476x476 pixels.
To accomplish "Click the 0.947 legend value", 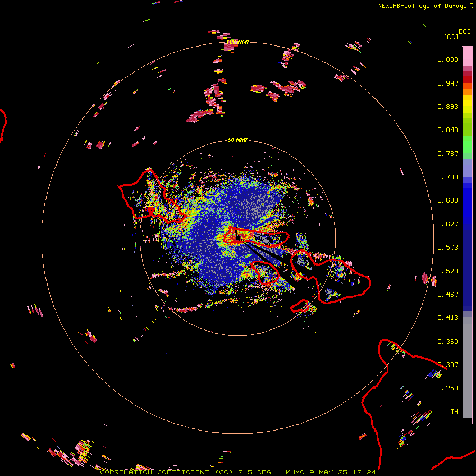I will tap(448, 83).
